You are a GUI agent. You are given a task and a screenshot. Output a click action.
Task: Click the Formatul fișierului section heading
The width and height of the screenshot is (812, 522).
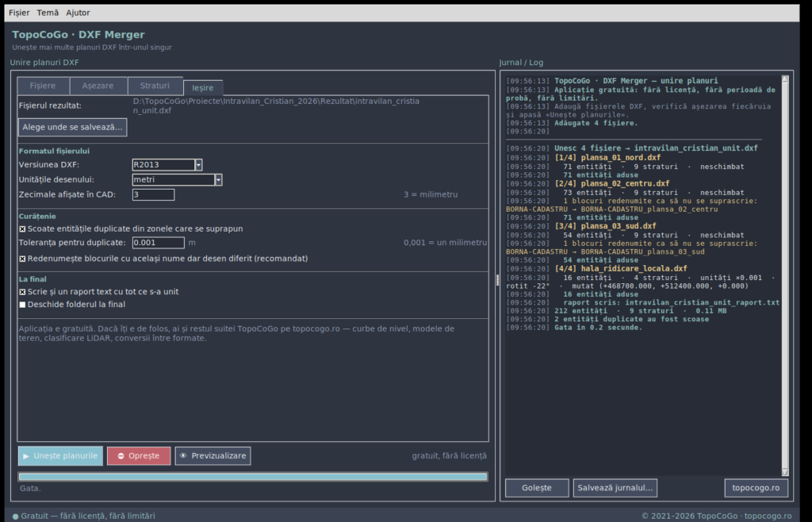[x=54, y=152]
